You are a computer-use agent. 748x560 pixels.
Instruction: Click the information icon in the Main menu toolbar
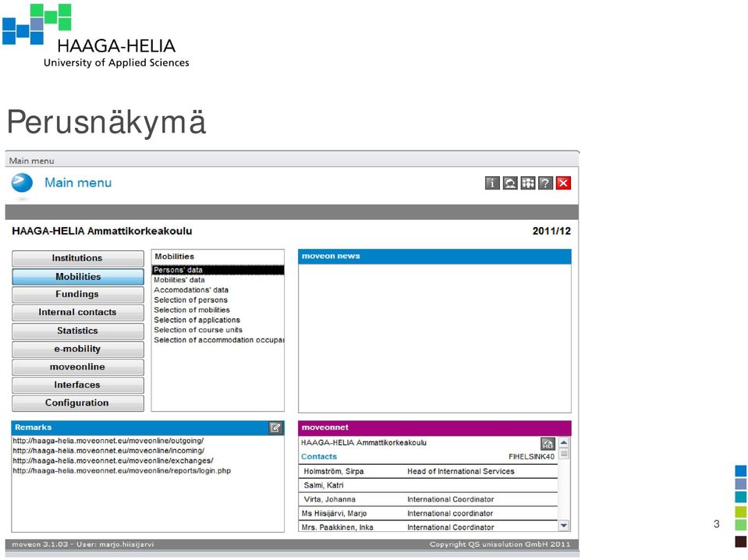pos(492,183)
